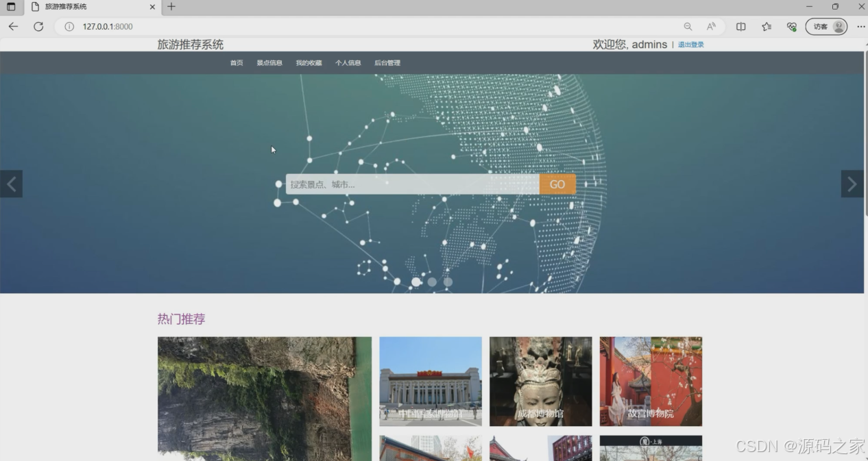Open split screen view icon
Screen dimensions: 868x461
741,27
